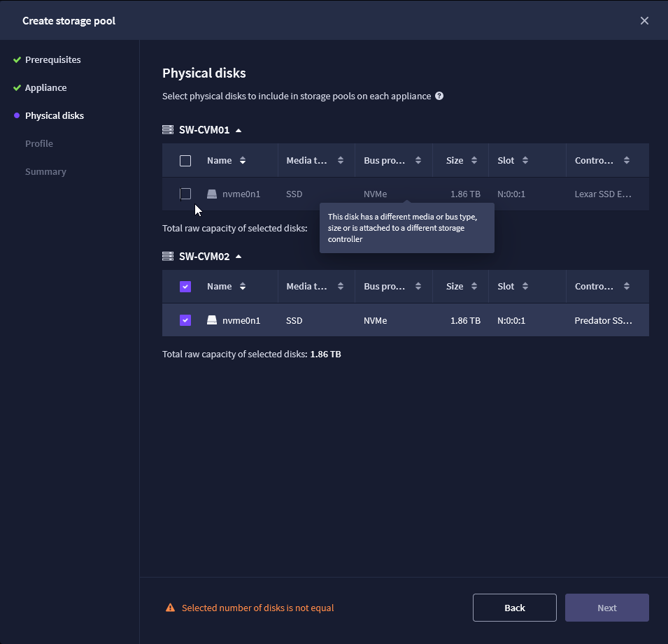This screenshot has width=668, height=644.
Task: Sort SW-CVM01 table by Controller
Action: tap(626, 160)
